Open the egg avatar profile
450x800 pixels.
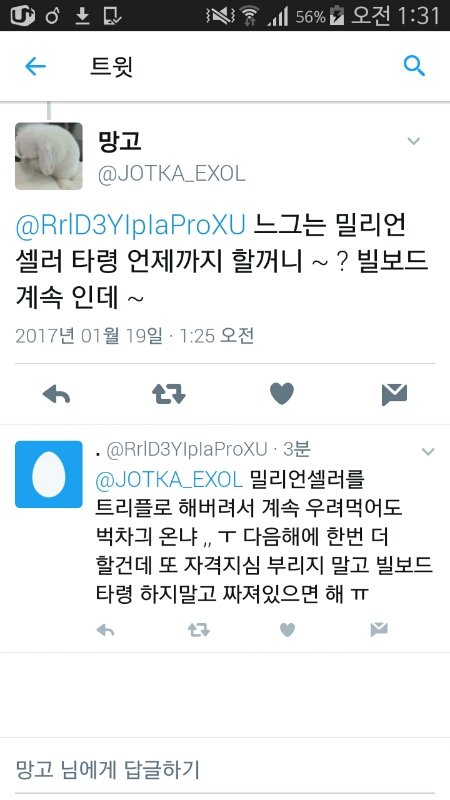48,474
